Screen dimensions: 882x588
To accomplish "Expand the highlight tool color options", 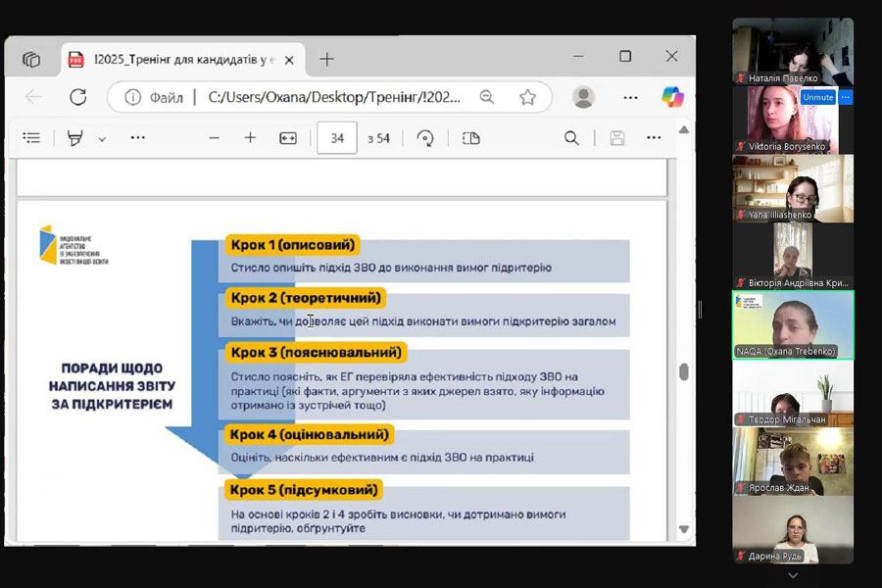I will tap(102, 139).
